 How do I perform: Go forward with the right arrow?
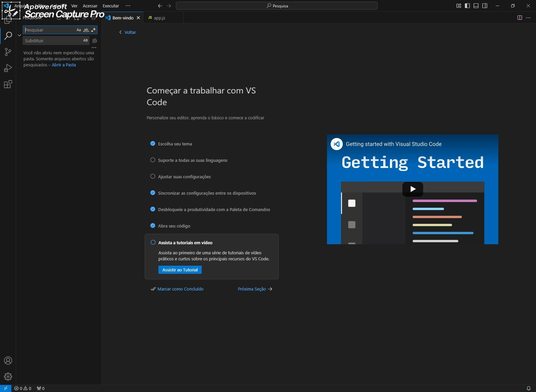pyautogui.click(x=169, y=6)
